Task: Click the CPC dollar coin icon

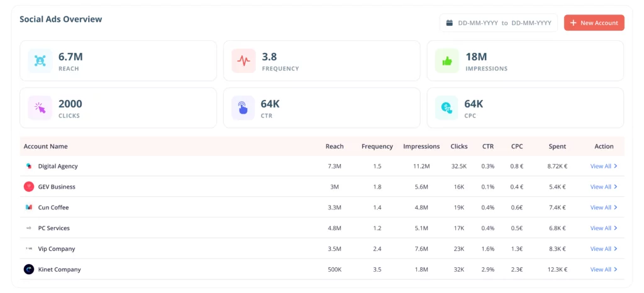Action: [x=447, y=108]
